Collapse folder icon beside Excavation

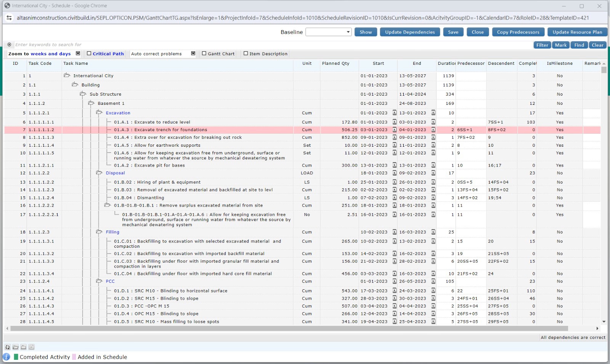(x=100, y=113)
